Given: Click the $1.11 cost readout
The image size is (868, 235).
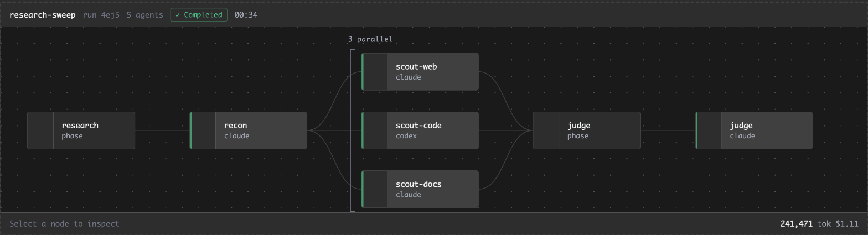Looking at the screenshot, I should point(847,224).
